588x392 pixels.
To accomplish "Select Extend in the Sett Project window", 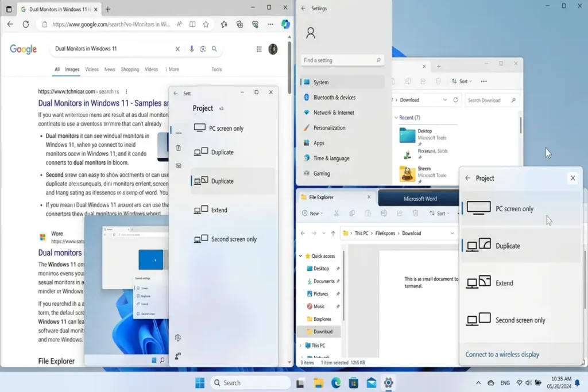I will pyautogui.click(x=233, y=210).
